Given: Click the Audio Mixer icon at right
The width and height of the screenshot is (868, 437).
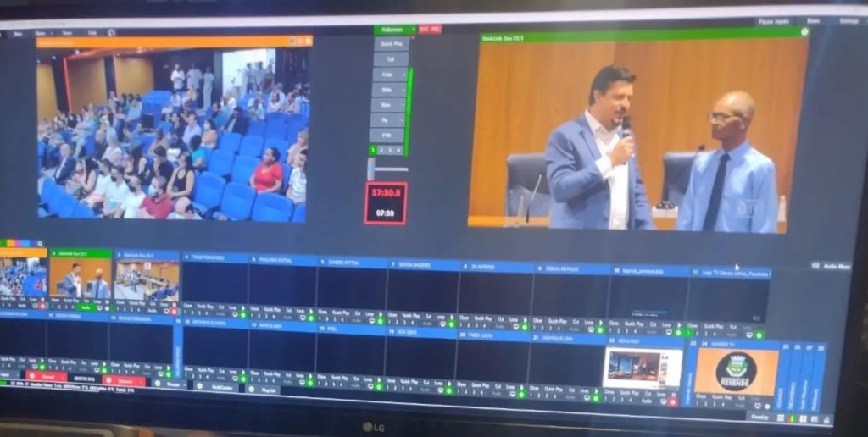Looking at the screenshot, I should [815, 266].
